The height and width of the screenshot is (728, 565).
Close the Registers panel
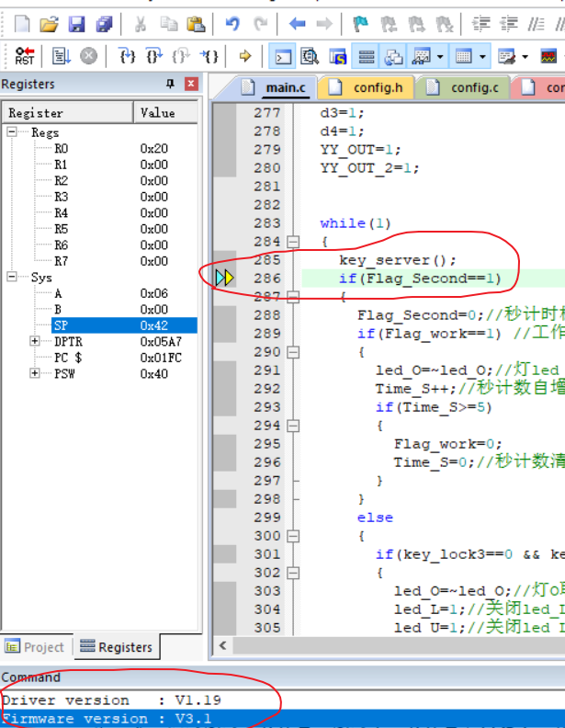tap(191, 84)
